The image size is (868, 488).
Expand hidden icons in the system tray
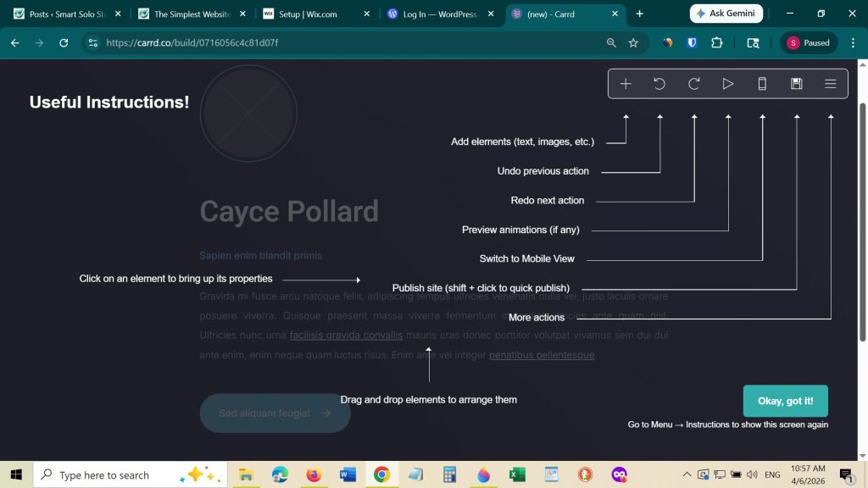[x=687, y=474]
